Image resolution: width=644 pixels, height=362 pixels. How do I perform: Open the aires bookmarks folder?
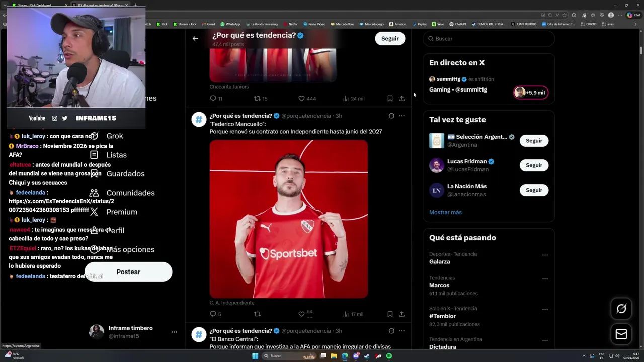[608, 24]
